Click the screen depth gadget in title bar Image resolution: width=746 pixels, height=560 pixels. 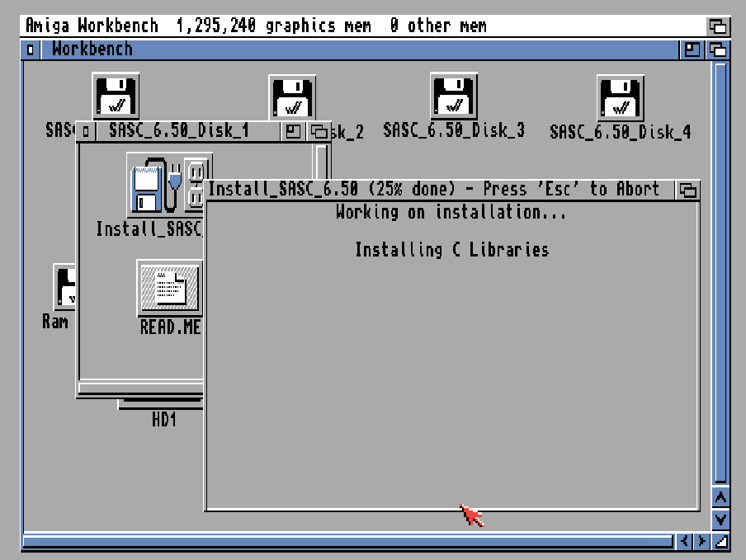[x=717, y=26]
